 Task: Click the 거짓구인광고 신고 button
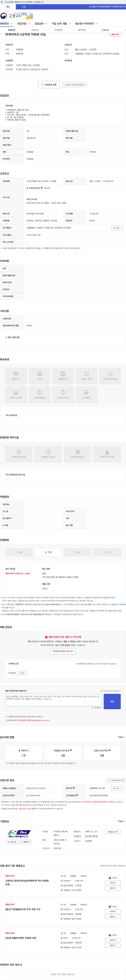tap(116, 780)
